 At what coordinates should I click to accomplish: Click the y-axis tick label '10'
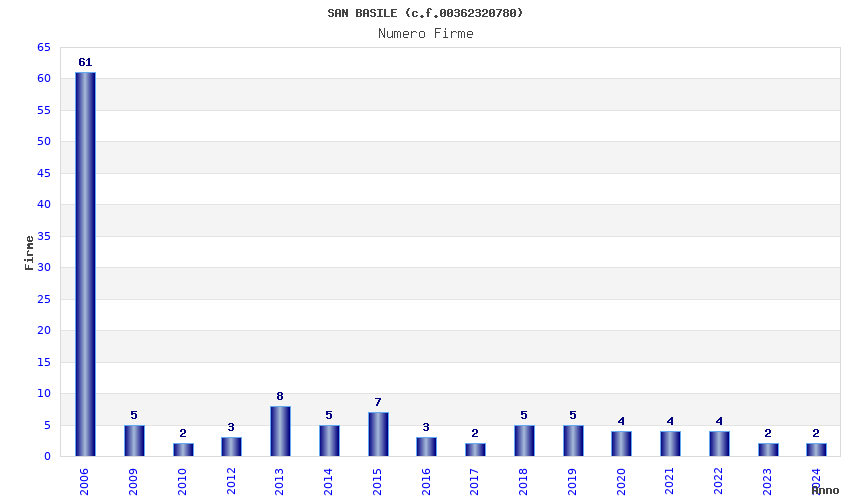coord(44,393)
